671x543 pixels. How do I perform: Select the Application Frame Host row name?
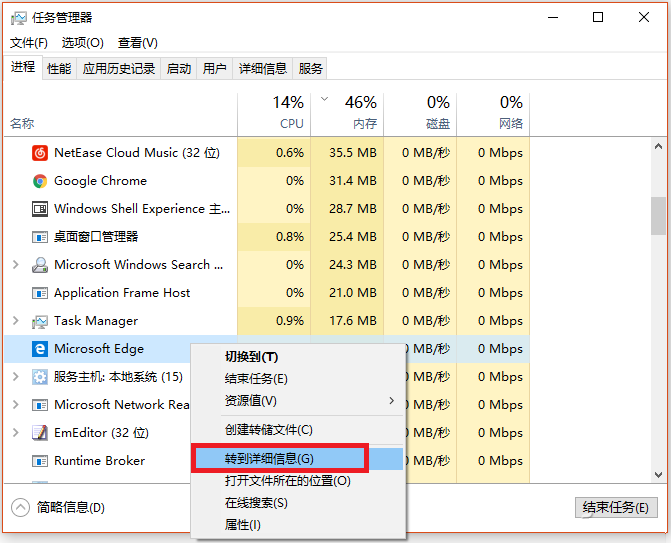(x=122, y=293)
